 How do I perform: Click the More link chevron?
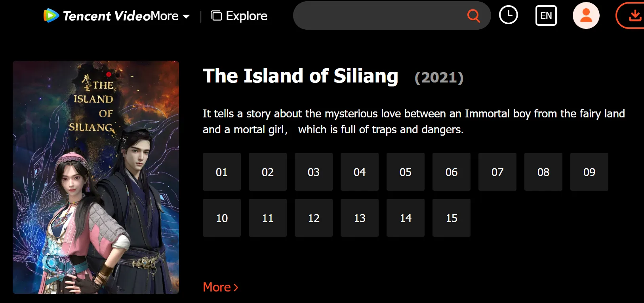236,288
